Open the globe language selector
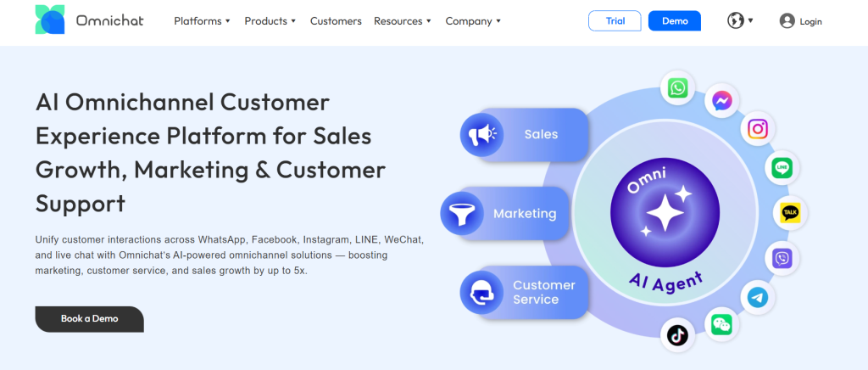This screenshot has width=868, height=370. click(739, 20)
